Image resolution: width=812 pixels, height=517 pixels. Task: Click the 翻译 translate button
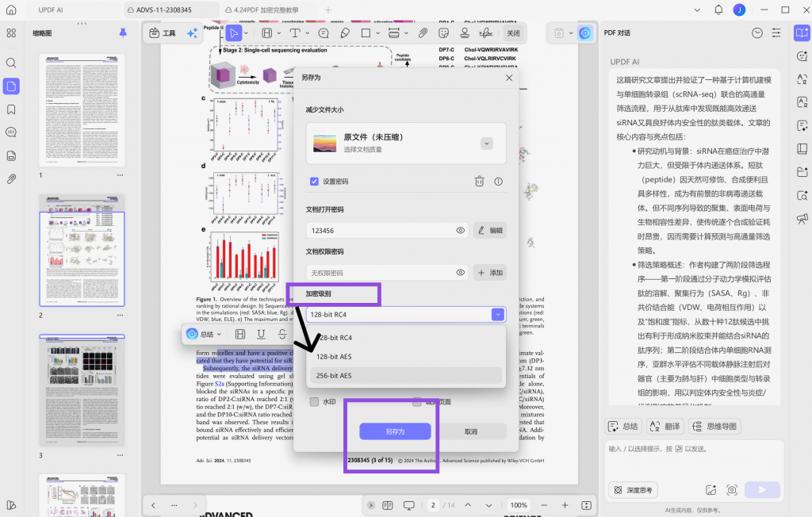tap(665, 427)
